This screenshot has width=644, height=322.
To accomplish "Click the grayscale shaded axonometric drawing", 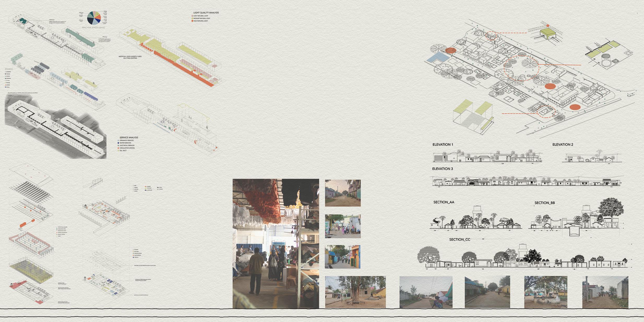I will click(55, 127).
